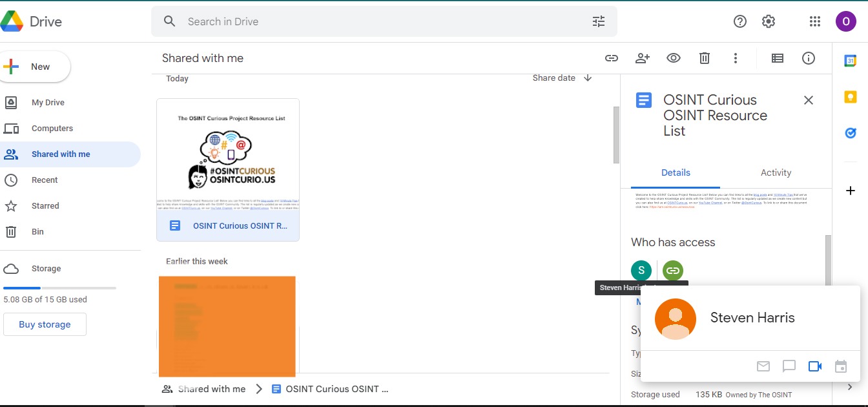This screenshot has height=407, width=868.
Task: Start video call with Steven Harris
Action: point(815,366)
